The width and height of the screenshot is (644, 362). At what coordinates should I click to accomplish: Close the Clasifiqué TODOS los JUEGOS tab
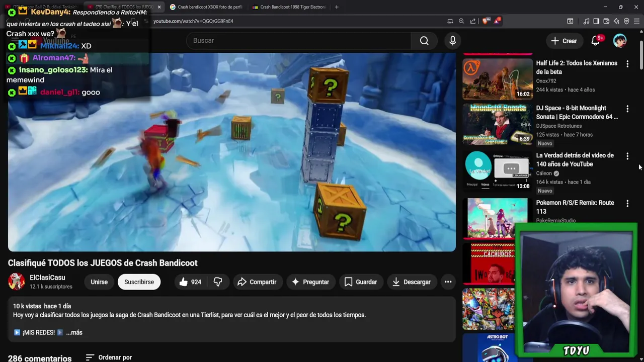tap(159, 7)
